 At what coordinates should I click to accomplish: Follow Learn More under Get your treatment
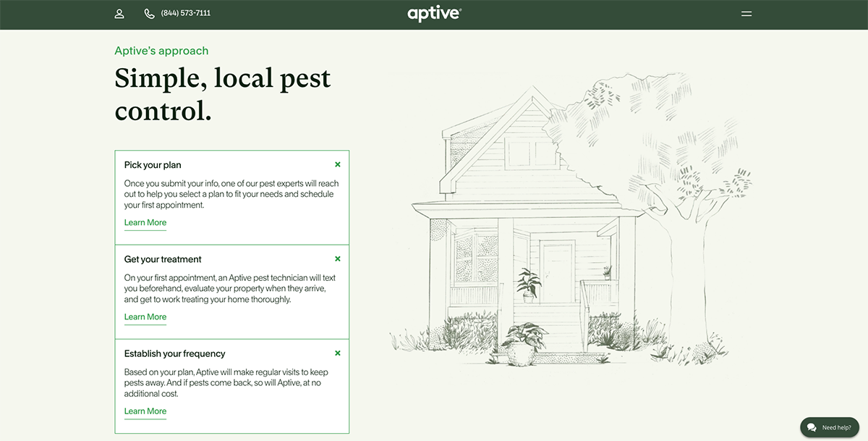pyautogui.click(x=145, y=317)
